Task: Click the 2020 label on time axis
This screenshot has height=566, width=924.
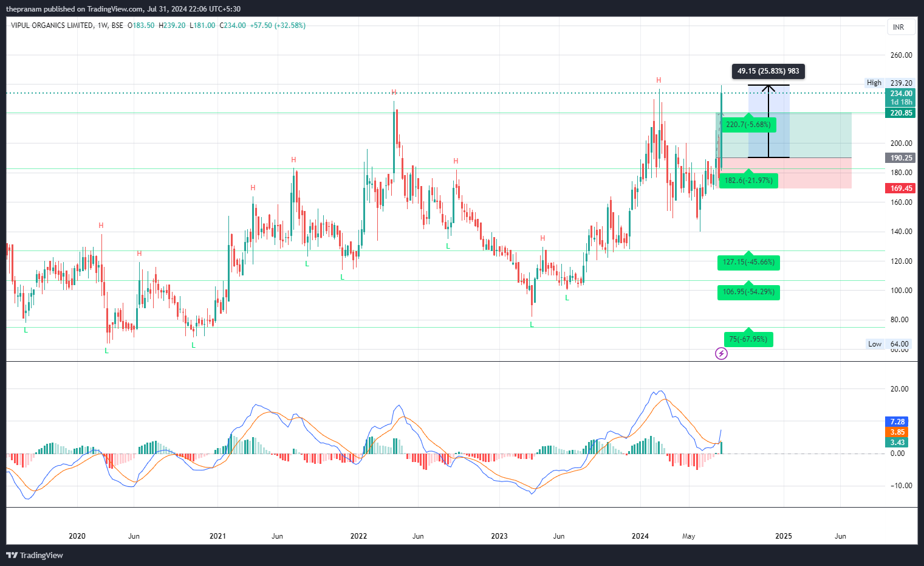Action: (77, 536)
